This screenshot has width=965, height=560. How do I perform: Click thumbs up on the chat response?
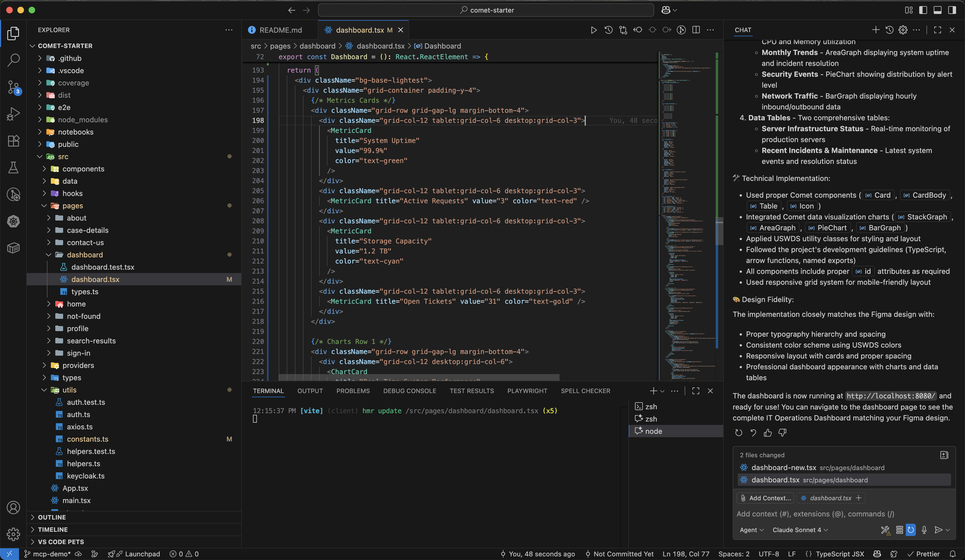(x=767, y=432)
